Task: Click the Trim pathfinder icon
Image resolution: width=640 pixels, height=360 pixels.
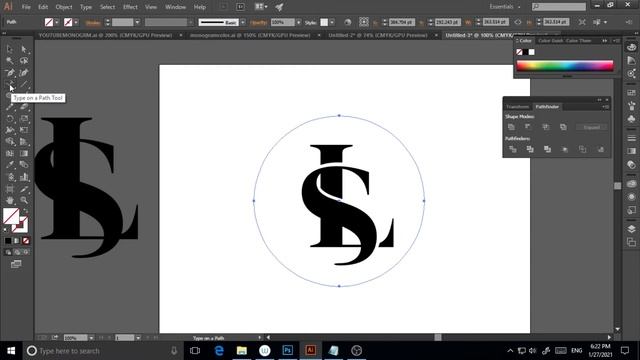Action: click(530, 149)
